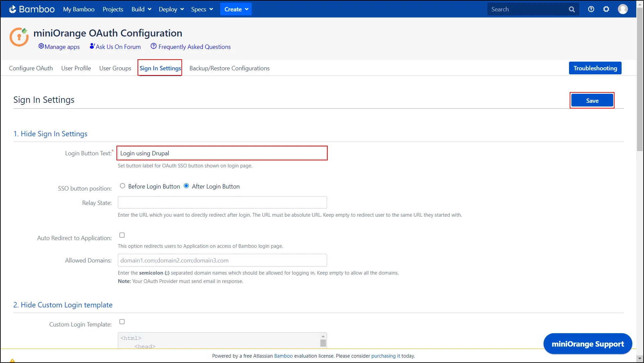Click the warning triangle icon at bottom left
This screenshot has width=644, height=363.
coord(12,361)
